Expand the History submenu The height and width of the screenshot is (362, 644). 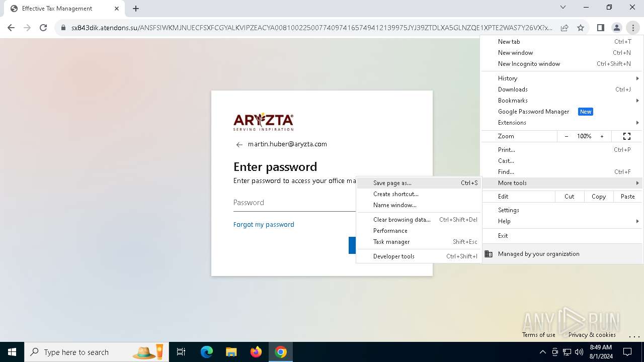pyautogui.click(x=562, y=78)
